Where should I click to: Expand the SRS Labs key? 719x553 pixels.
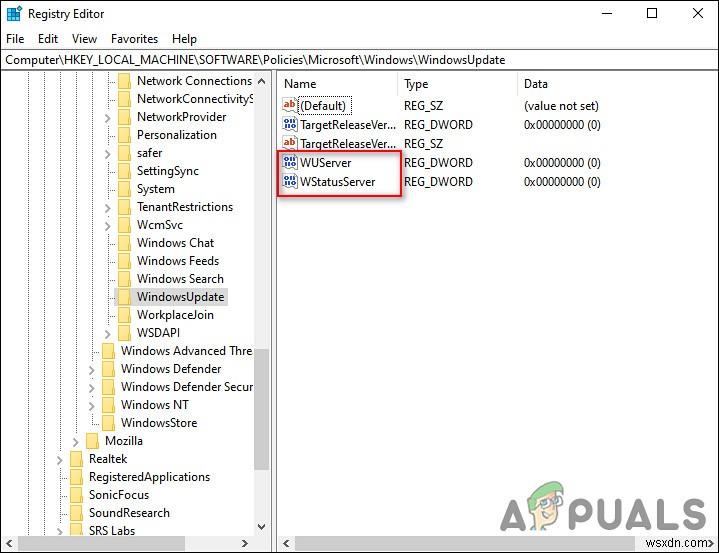coord(59,531)
